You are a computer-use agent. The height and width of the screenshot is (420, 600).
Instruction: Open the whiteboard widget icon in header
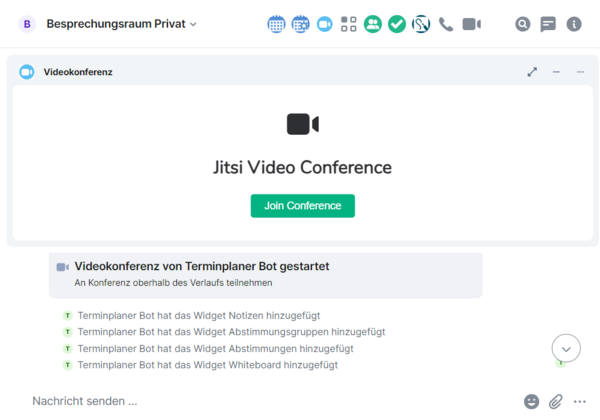tap(421, 24)
